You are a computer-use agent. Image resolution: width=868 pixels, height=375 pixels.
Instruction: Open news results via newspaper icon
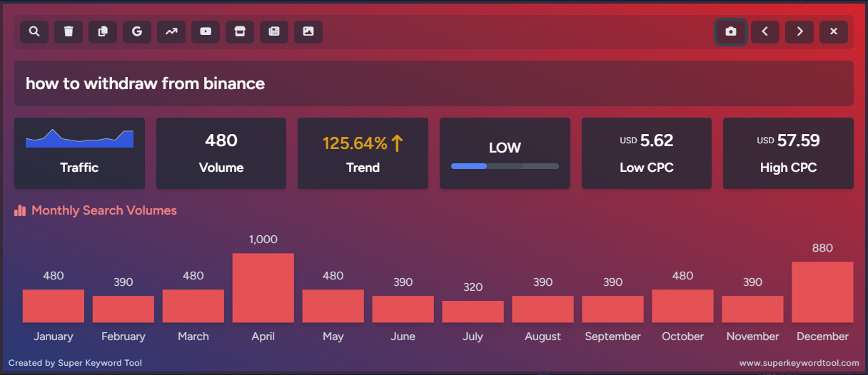[274, 31]
